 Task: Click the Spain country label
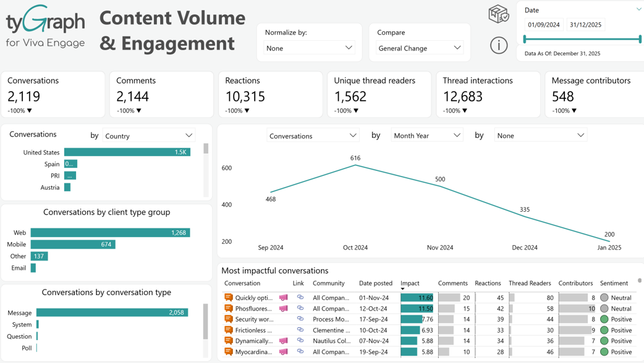tap(52, 164)
